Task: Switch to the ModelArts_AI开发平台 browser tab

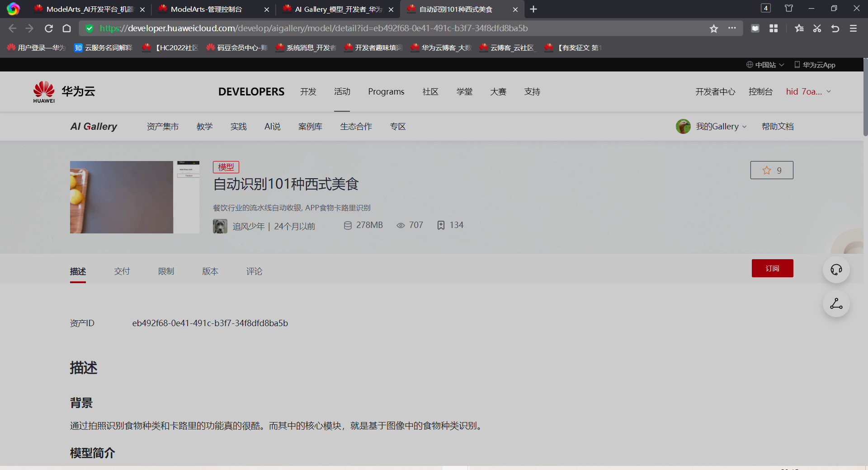Action: point(89,9)
